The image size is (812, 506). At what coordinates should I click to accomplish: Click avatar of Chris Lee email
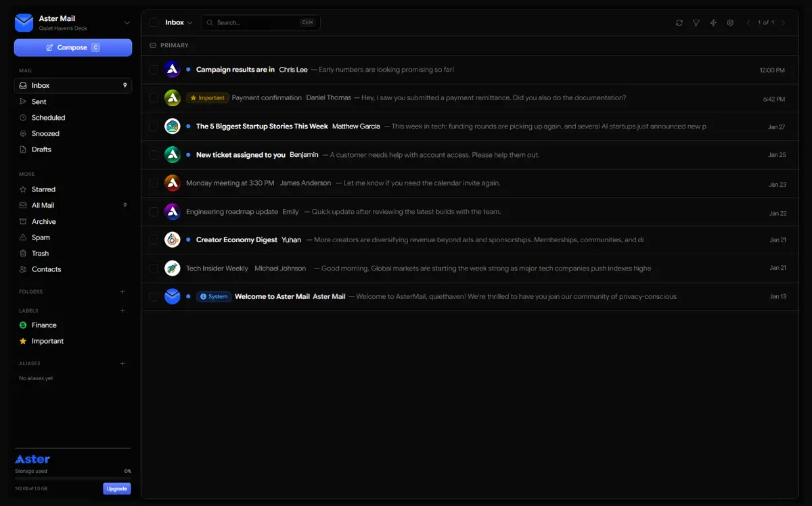pos(173,70)
